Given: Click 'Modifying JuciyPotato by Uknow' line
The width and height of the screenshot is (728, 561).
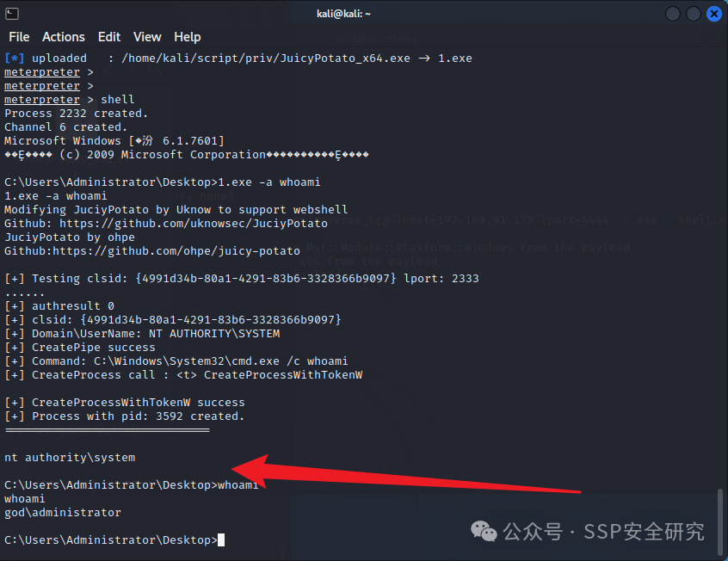Looking at the screenshot, I should click(176, 210).
